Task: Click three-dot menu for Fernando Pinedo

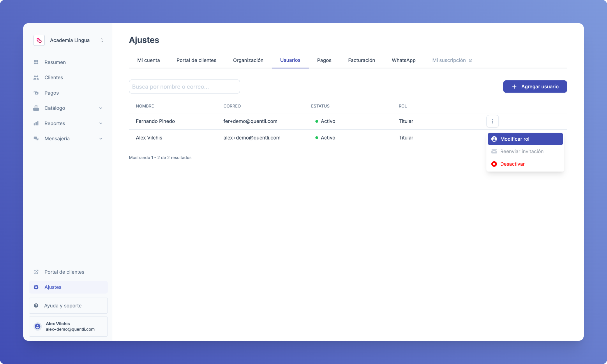Action: (x=492, y=121)
